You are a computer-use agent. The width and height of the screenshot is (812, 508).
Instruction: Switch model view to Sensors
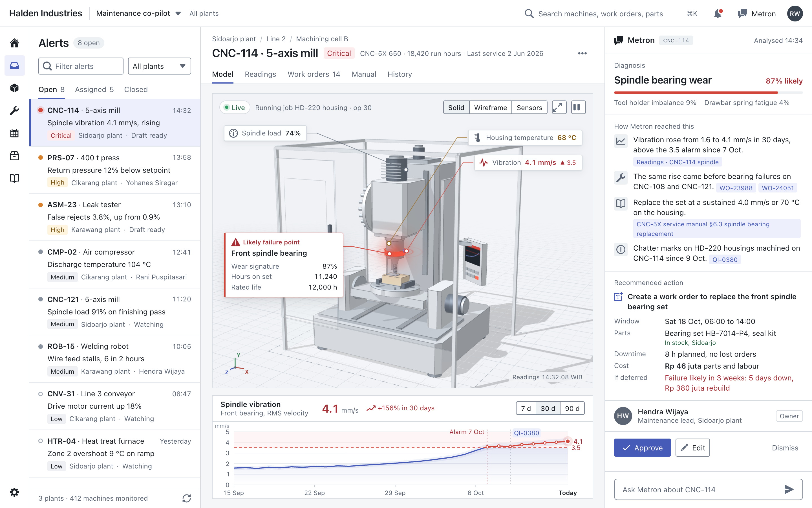click(x=529, y=108)
